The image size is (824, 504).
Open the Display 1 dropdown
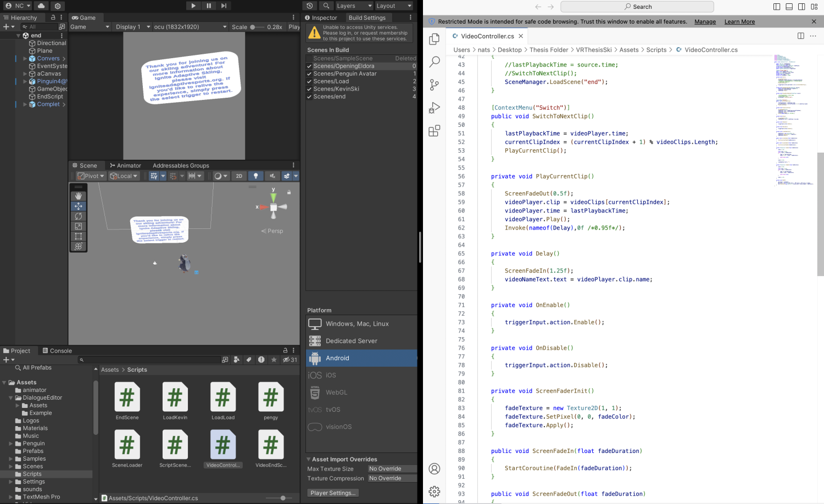coord(132,27)
